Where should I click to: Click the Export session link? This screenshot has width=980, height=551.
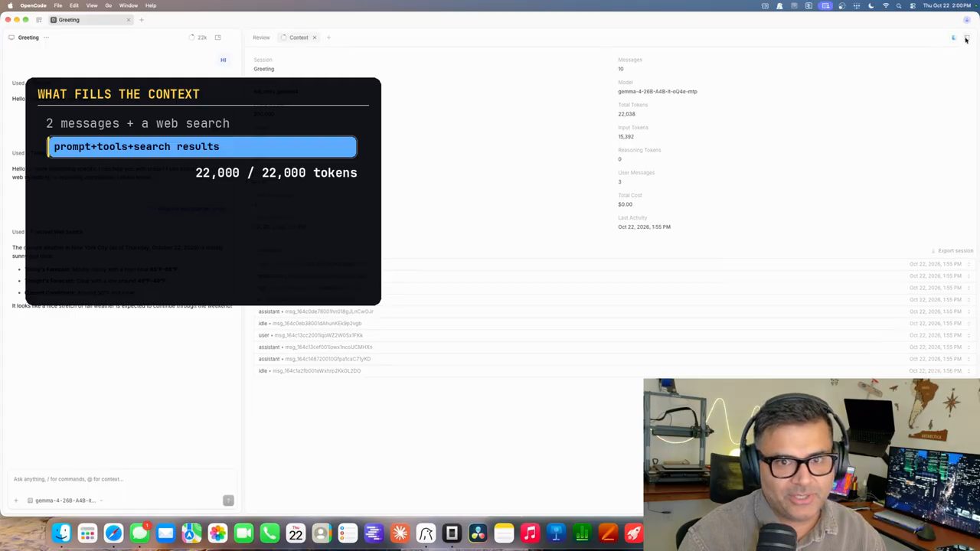click(952, 251)
